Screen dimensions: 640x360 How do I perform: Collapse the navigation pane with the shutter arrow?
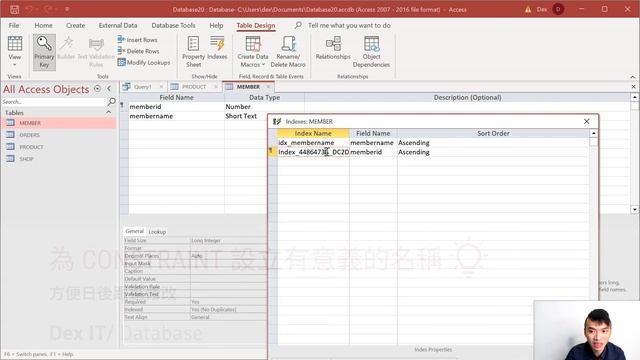point(109,89)
